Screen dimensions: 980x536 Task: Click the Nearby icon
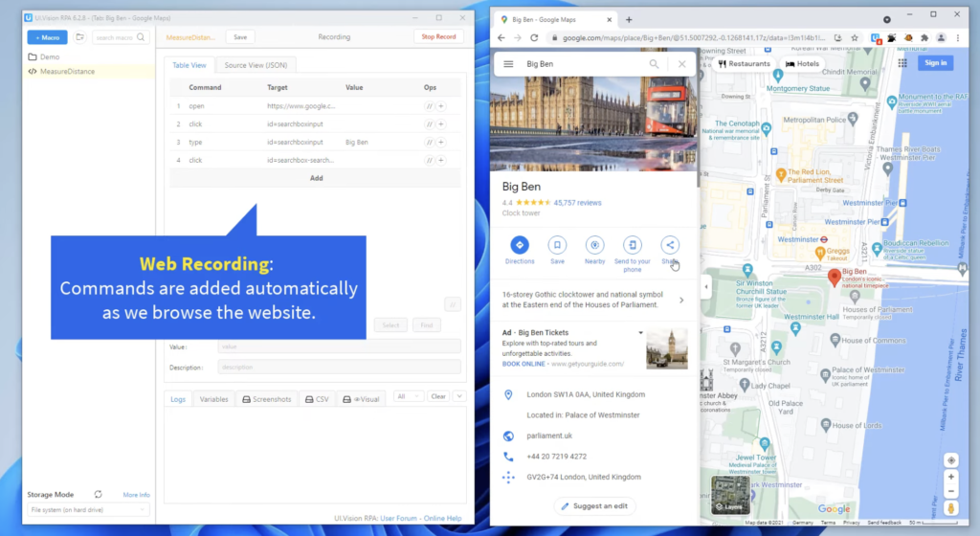tap(594, 245)
